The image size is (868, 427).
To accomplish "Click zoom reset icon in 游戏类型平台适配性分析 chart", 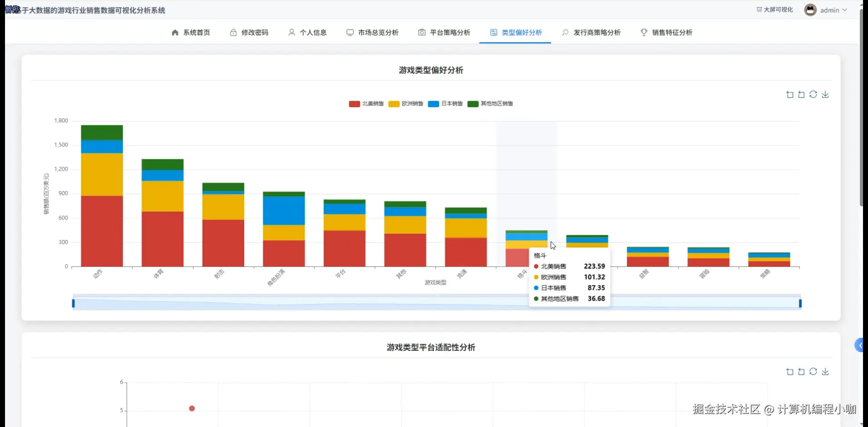I will (x=801, y=372).
